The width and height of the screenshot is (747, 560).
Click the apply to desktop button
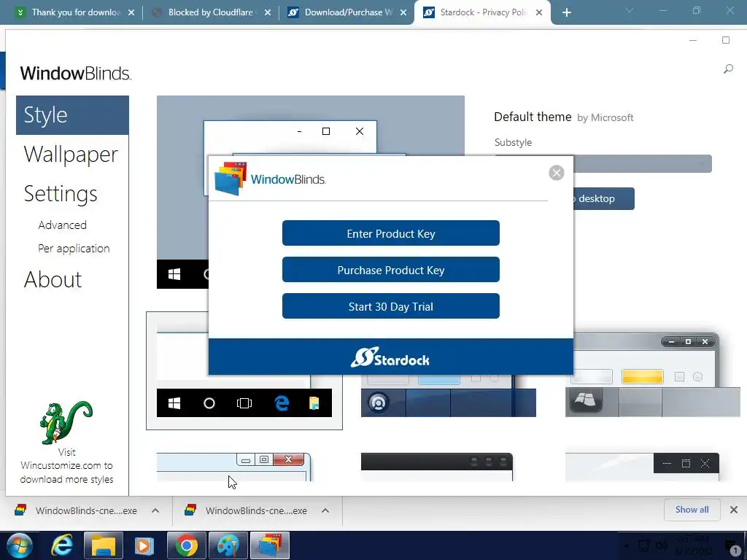pos(603,198)
